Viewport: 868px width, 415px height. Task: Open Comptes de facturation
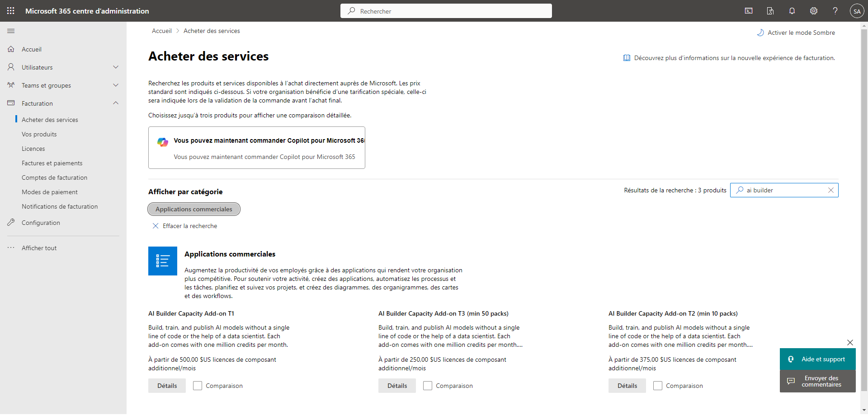[x=55, y=177]
